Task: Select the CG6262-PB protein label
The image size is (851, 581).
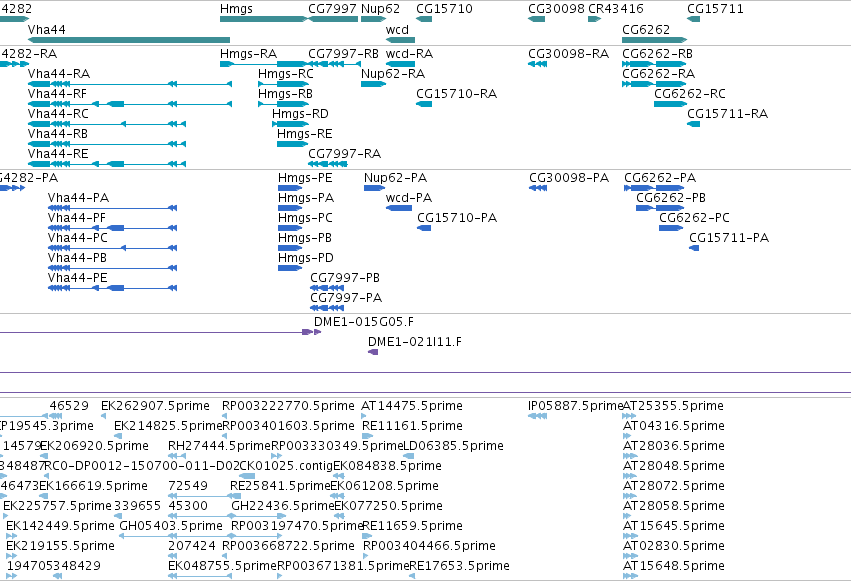Action: (x=671, y=198)
